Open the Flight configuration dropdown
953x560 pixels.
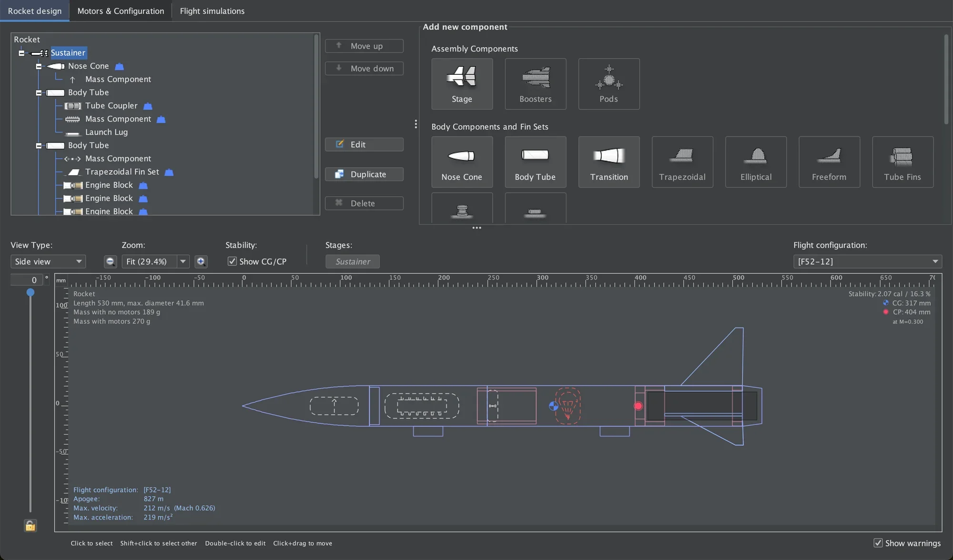click(867, 261)
